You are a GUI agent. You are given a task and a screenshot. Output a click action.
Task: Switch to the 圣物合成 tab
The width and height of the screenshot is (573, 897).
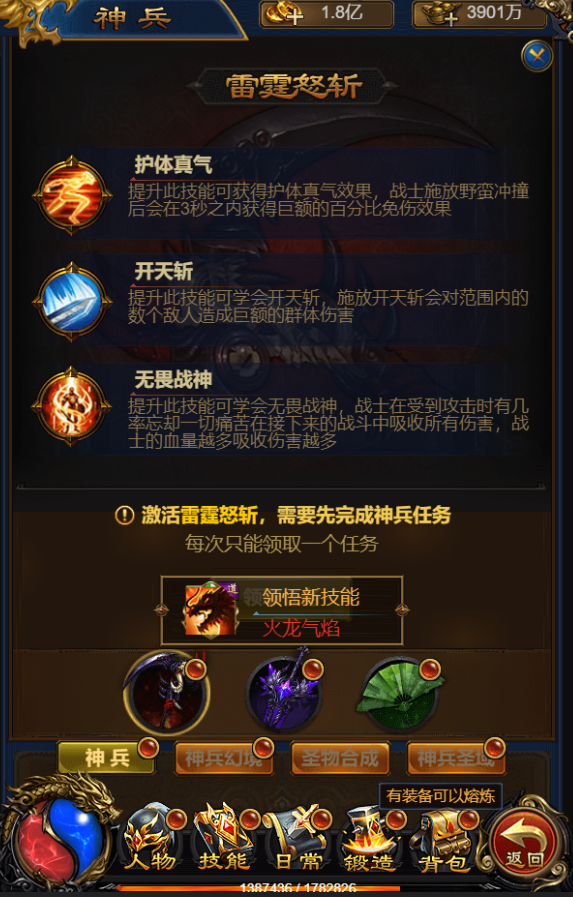(x=340, y=758)
